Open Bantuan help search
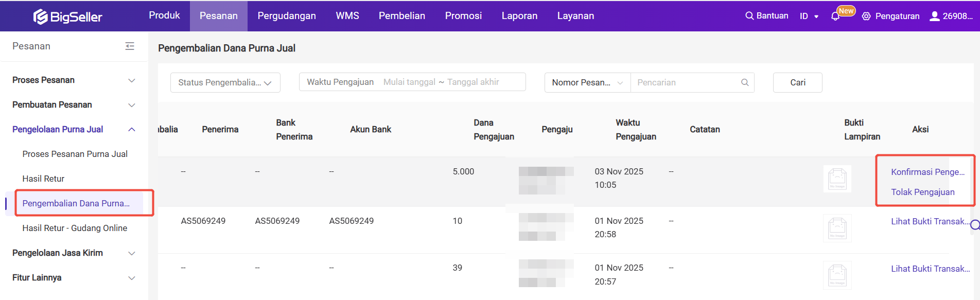 click(x=766, y=16)
